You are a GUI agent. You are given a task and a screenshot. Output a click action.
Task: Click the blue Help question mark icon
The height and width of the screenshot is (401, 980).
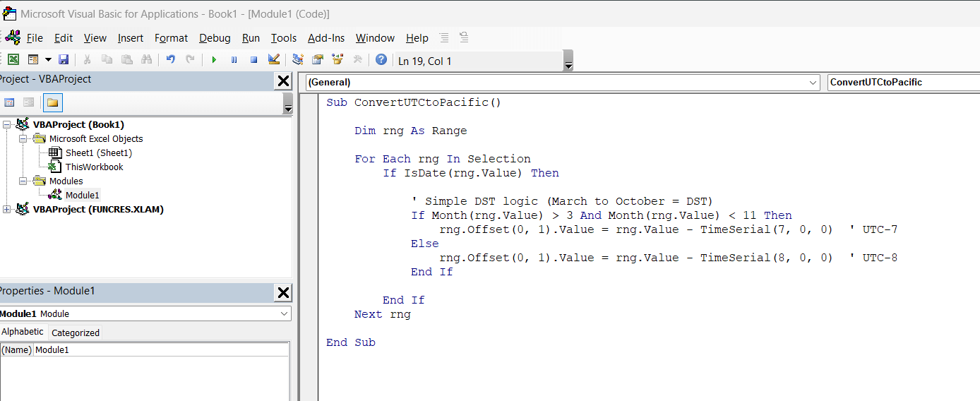coord(381,60)
